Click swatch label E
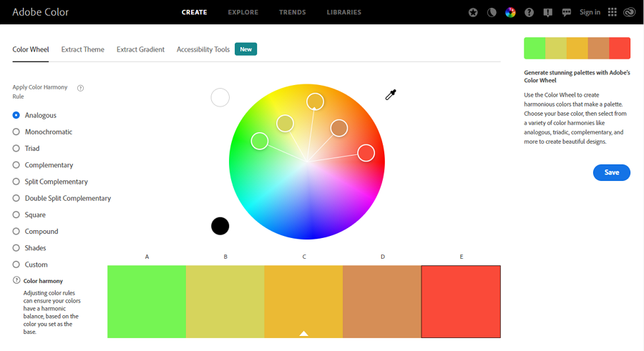 pos(462,257)
